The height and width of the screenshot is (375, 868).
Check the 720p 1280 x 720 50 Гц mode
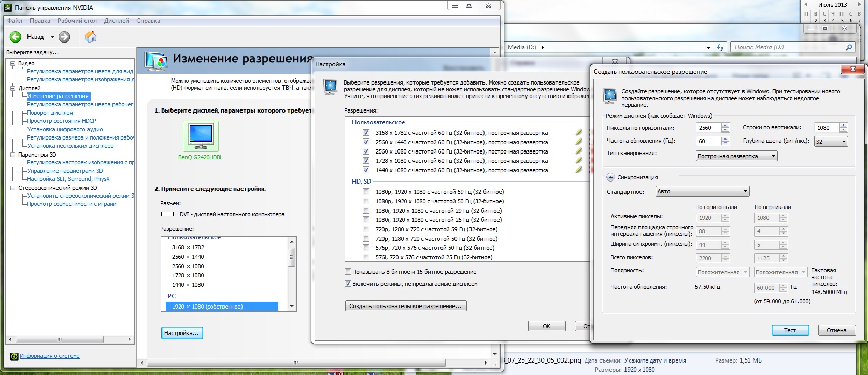click(366, 239)
